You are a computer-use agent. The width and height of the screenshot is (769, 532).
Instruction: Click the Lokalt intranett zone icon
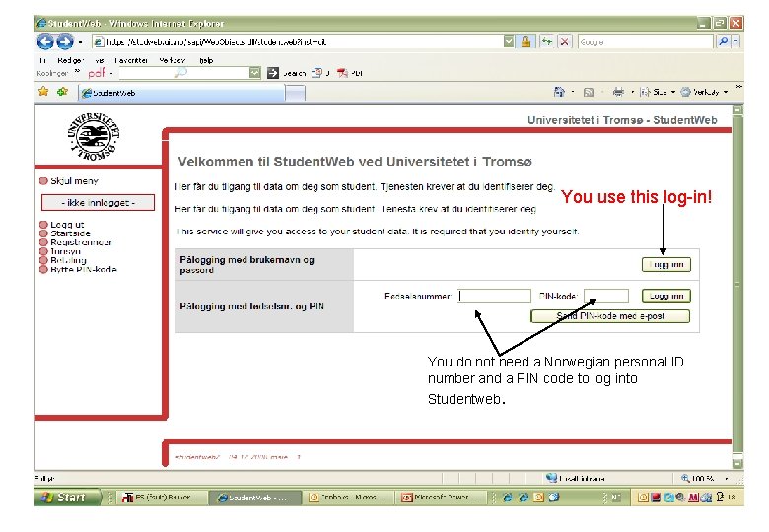tap(552, 478)
